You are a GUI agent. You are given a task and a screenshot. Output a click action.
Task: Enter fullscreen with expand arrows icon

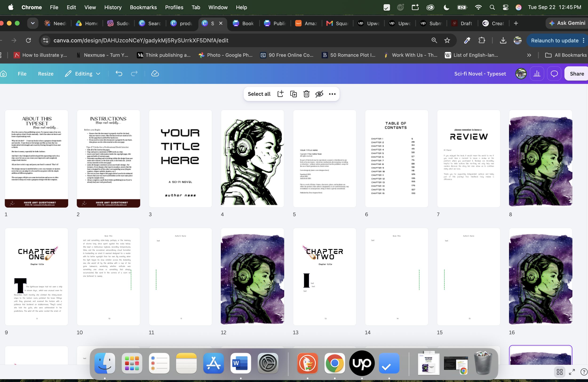pos(572,372)
